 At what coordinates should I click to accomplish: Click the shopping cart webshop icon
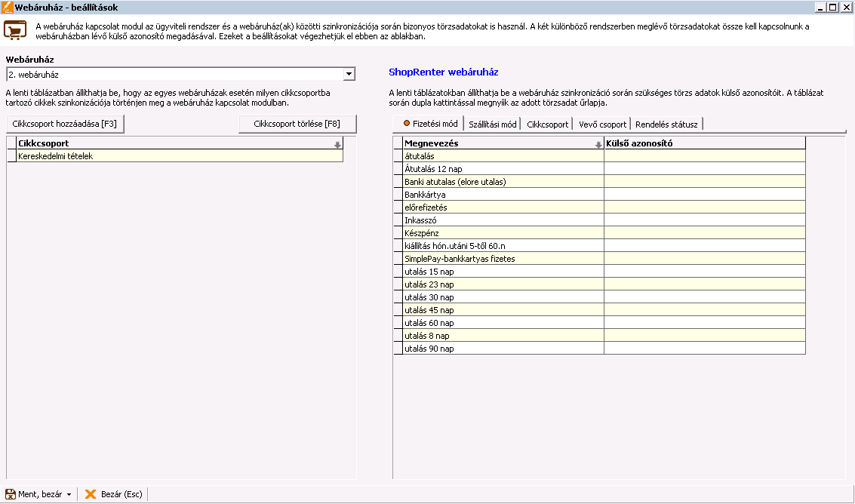15,30
